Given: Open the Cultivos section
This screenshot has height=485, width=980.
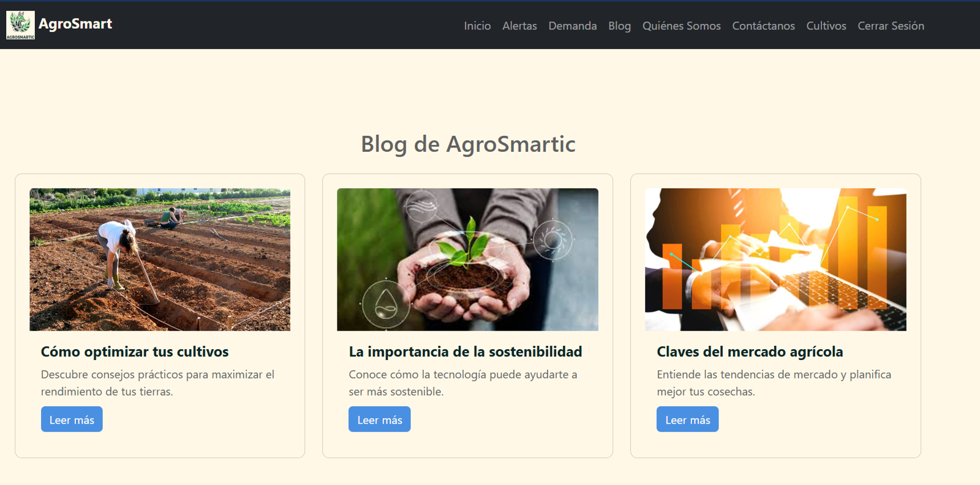Looking at the screenshot, I should pos(826,26).
